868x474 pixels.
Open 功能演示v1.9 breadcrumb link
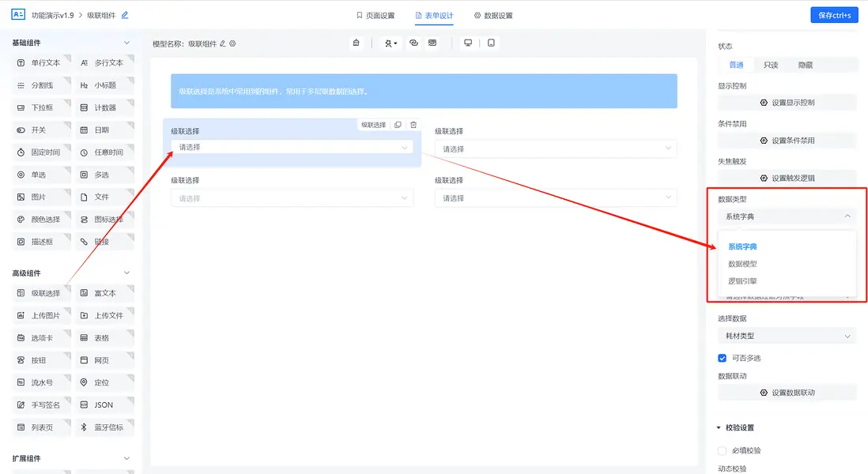click(53, 15)
